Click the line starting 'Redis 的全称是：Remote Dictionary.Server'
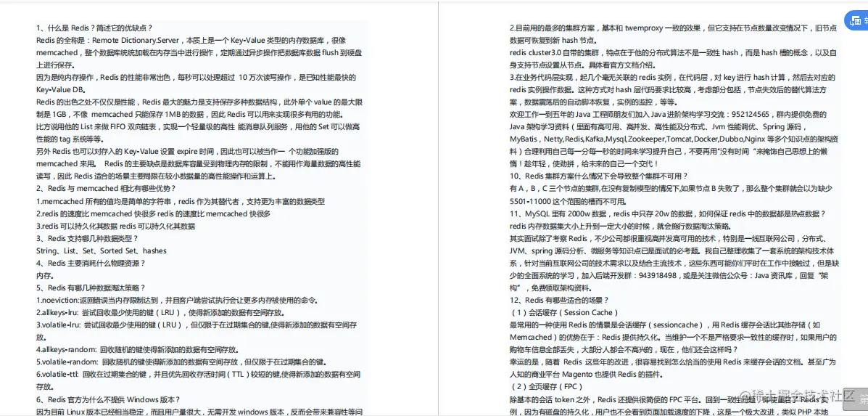The image size is (868, 416). point(191,40)
